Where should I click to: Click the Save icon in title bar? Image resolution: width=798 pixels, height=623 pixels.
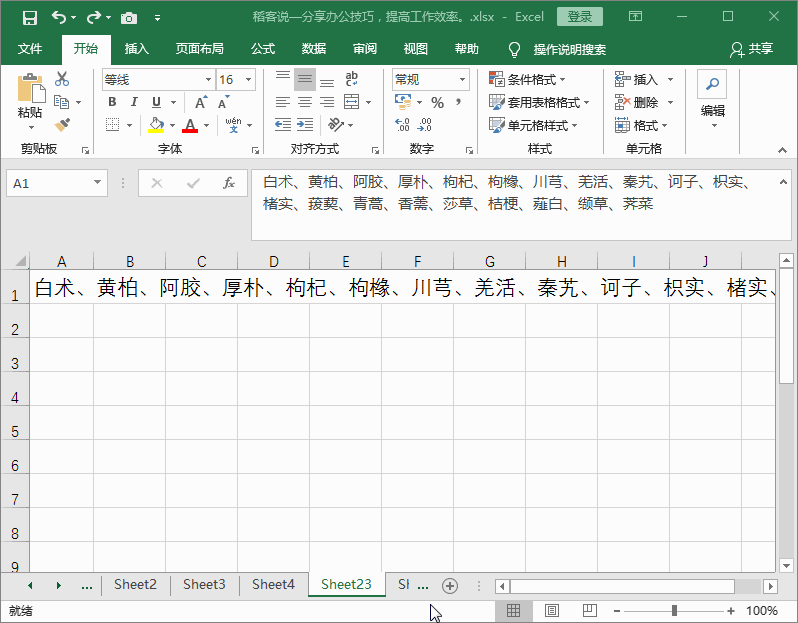click(29, 17)
